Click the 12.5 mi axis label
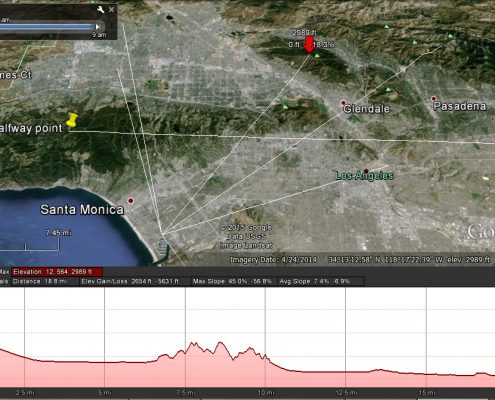Image resolution: width=495 pixels, height=400 pixels. 346,393
